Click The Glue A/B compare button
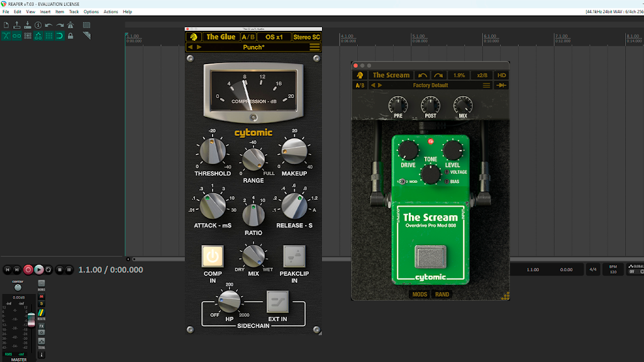 click(x=248, y=37)
